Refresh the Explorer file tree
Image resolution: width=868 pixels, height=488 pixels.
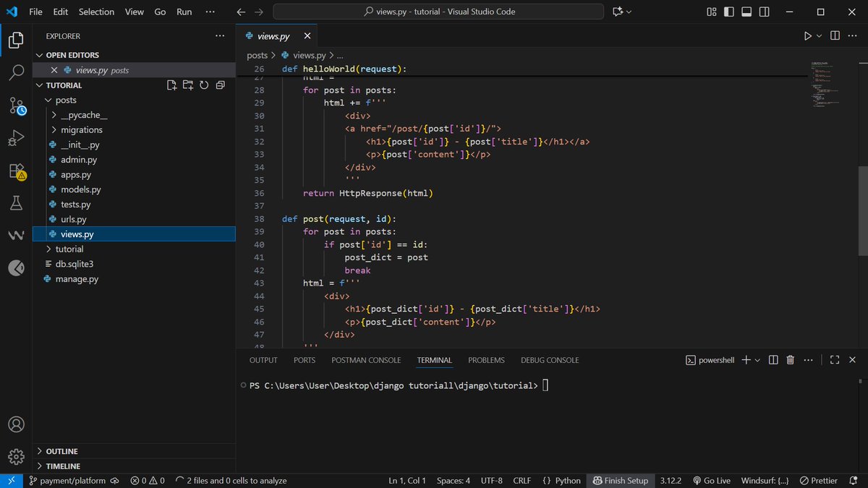coord(203,85)
